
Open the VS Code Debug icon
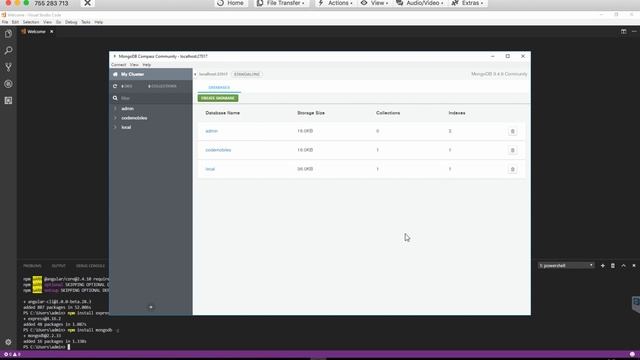coord(8,84)
